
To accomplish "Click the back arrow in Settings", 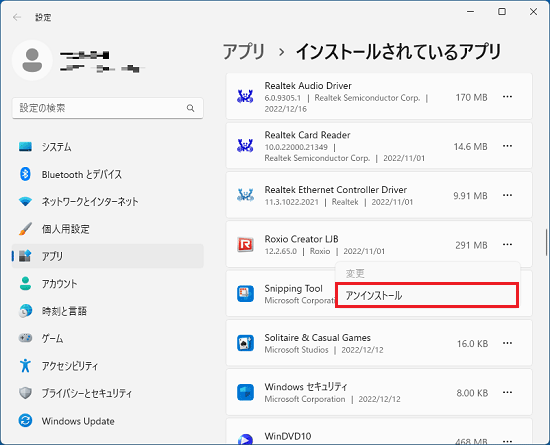I will 17,17.
